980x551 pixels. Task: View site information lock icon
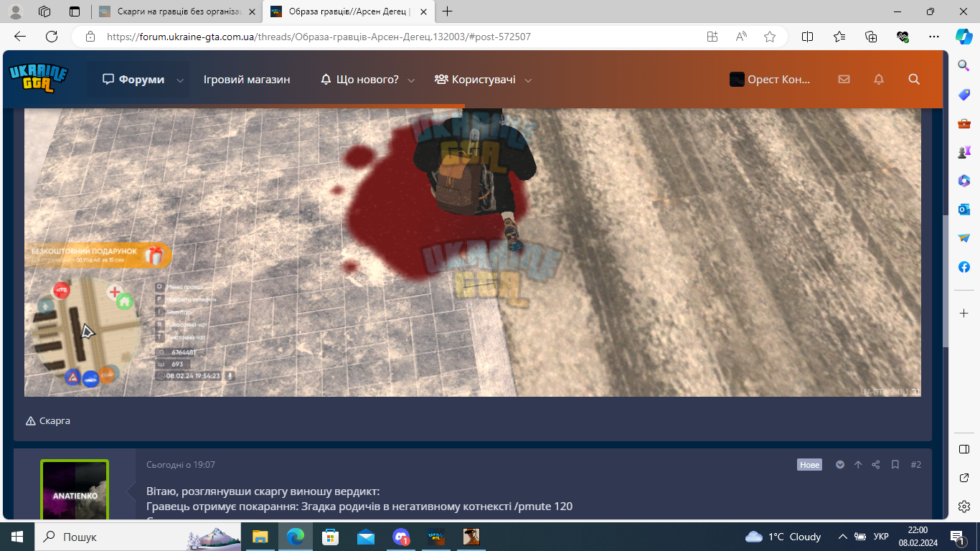(x=90, y=37)
